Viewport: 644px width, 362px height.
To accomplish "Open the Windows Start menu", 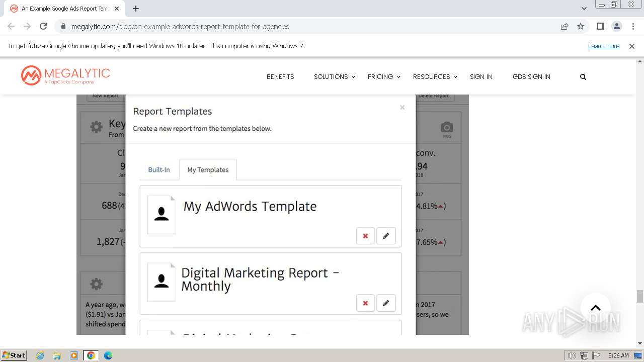I will pyautogui.click(x=14, y=355).
